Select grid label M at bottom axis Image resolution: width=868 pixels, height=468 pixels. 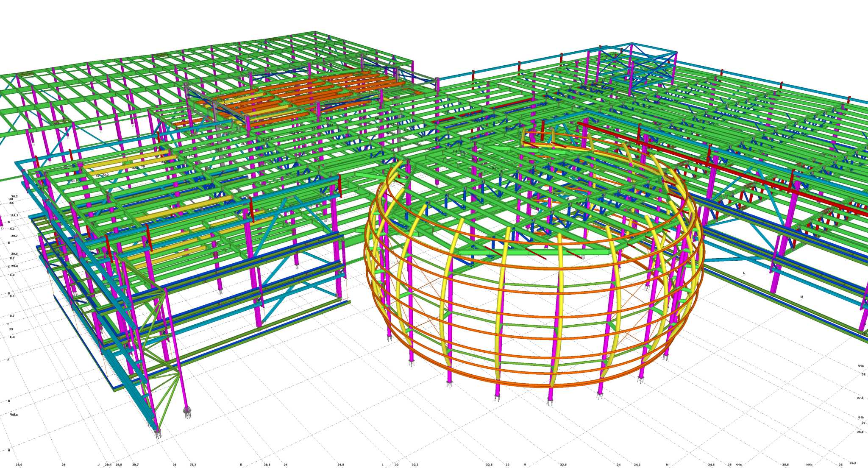tap(525, 465)
